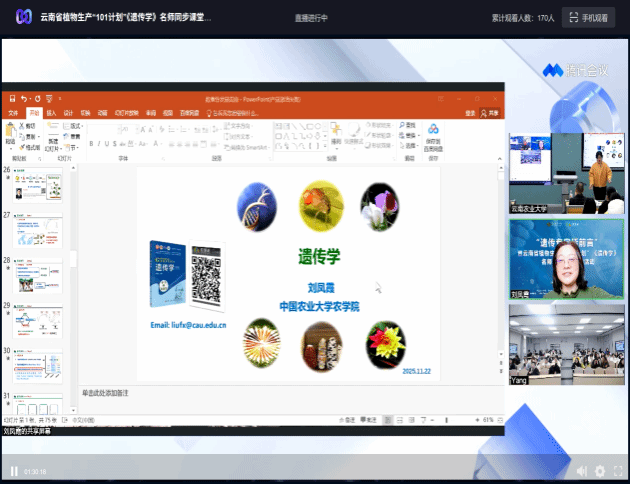Enter fullscreen mode in the player
The image size is (630, 484).
(617, 471)
